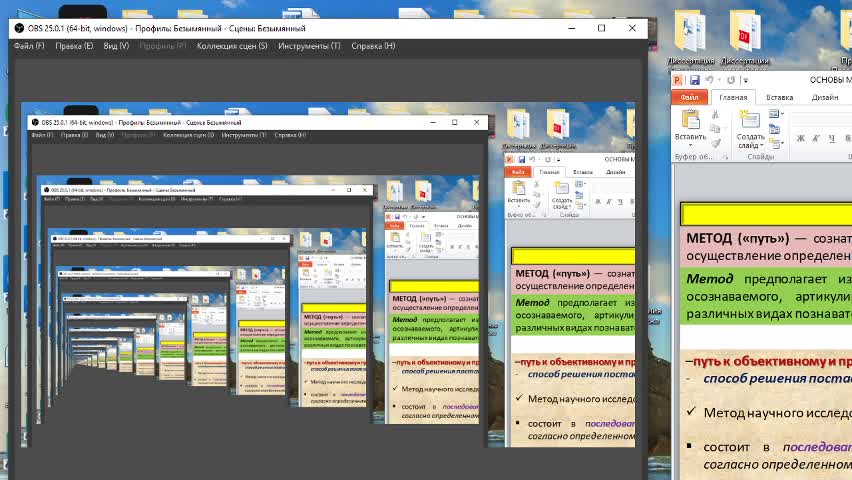Reset the slide with the reset icon

[x=774, y=129]
